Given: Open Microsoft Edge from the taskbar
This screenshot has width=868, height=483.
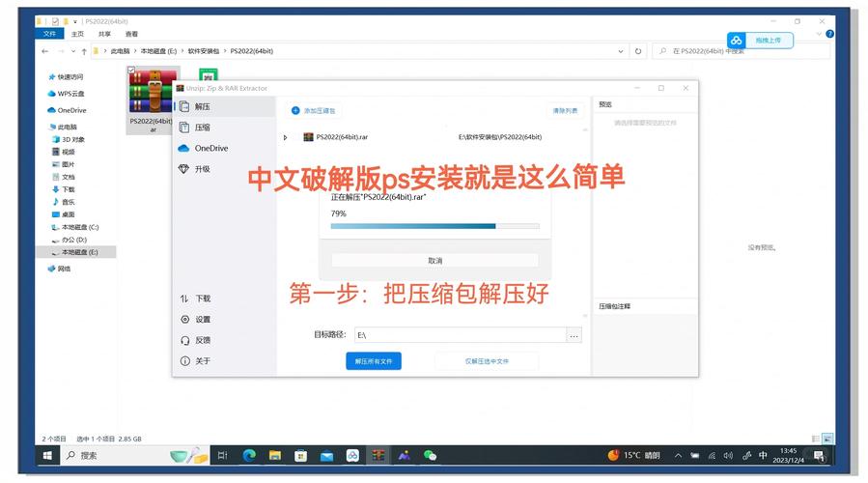Looking at the screenshot, I should [249, 455].
